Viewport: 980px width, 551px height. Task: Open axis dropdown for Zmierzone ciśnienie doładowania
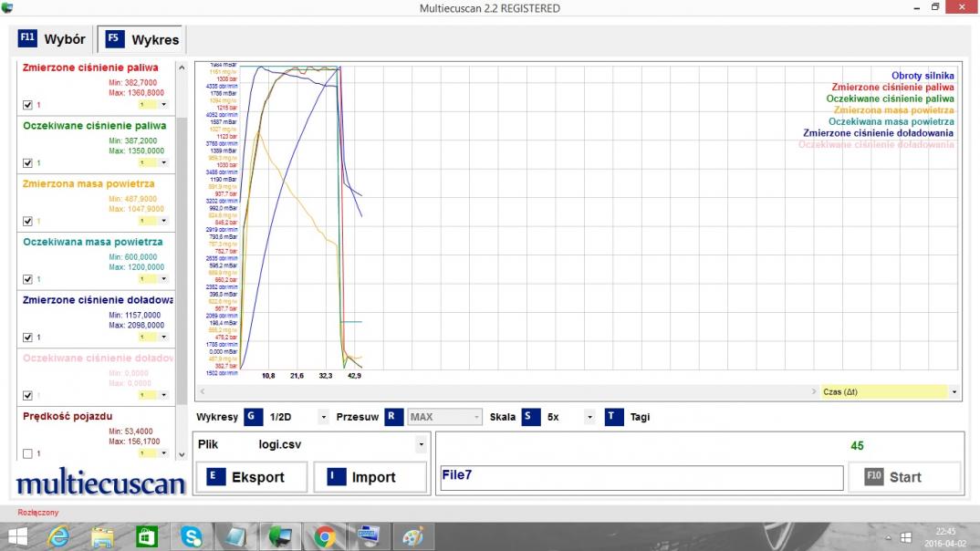(x=163, y=337)
